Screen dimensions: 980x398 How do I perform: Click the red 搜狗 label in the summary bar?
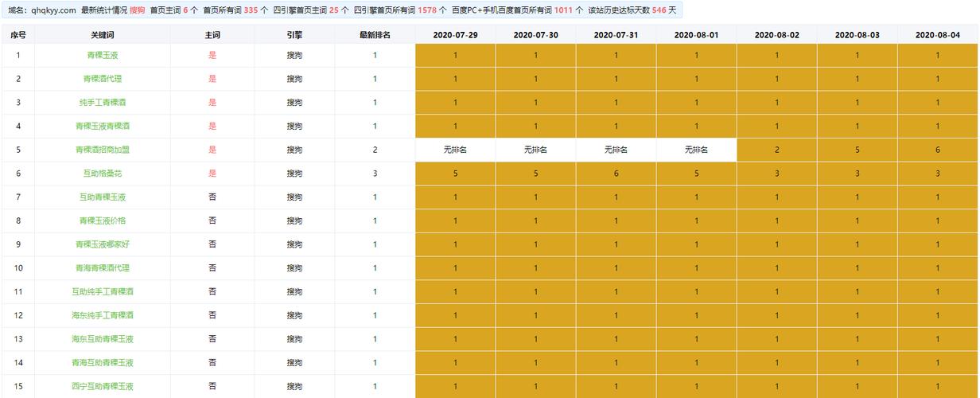[x=137, y=10]
